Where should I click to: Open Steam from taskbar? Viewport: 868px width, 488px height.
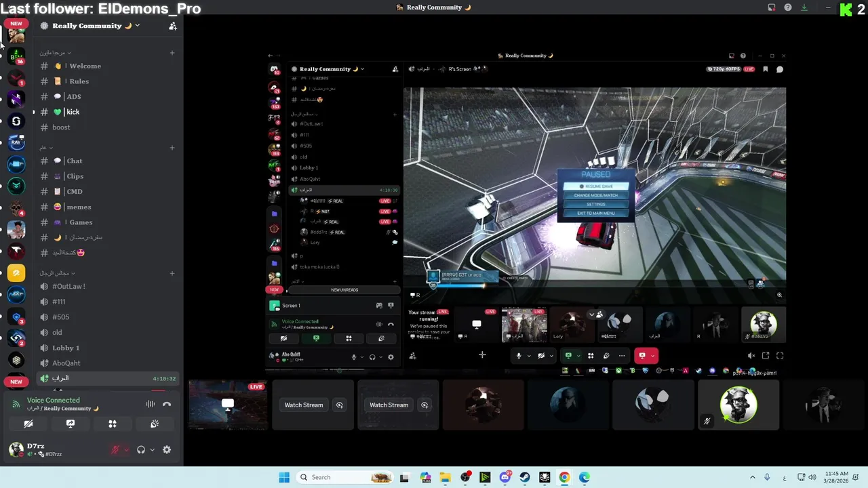[x=525, y=477]
